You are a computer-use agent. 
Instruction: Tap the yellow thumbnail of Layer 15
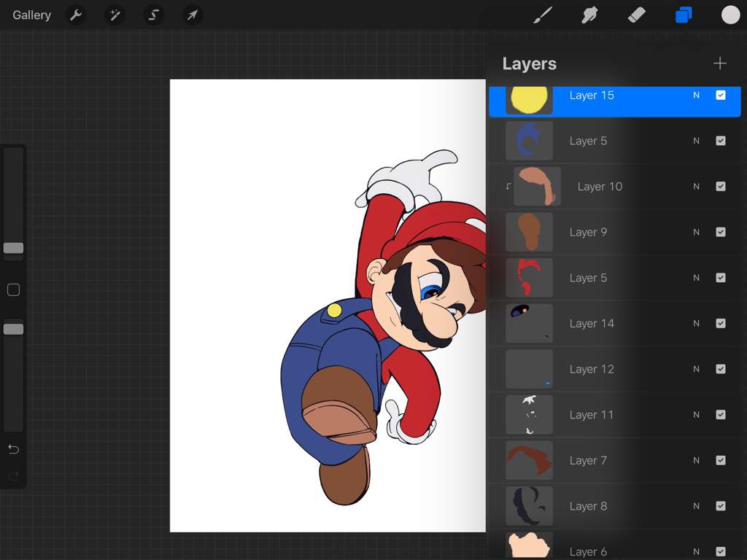(x=530, y=100)
